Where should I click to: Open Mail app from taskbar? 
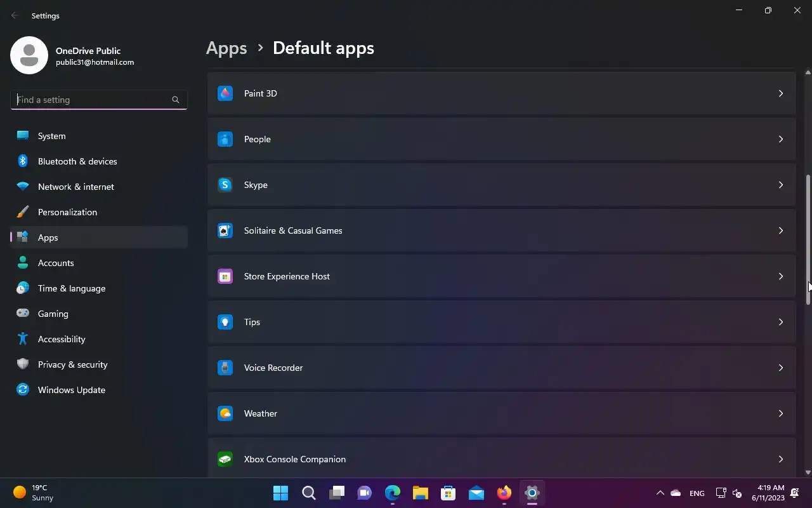coord(476,493)
